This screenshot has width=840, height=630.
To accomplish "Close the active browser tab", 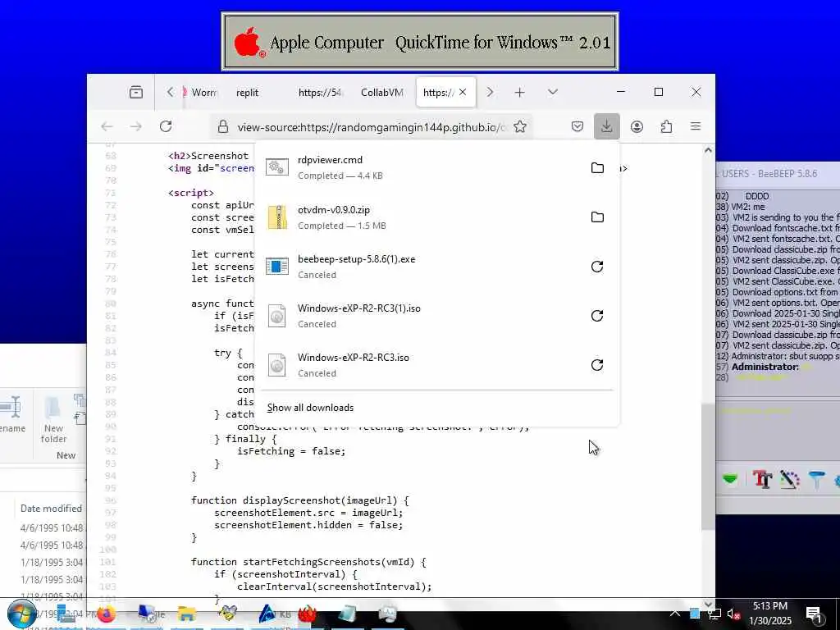I will coord(463,92).
